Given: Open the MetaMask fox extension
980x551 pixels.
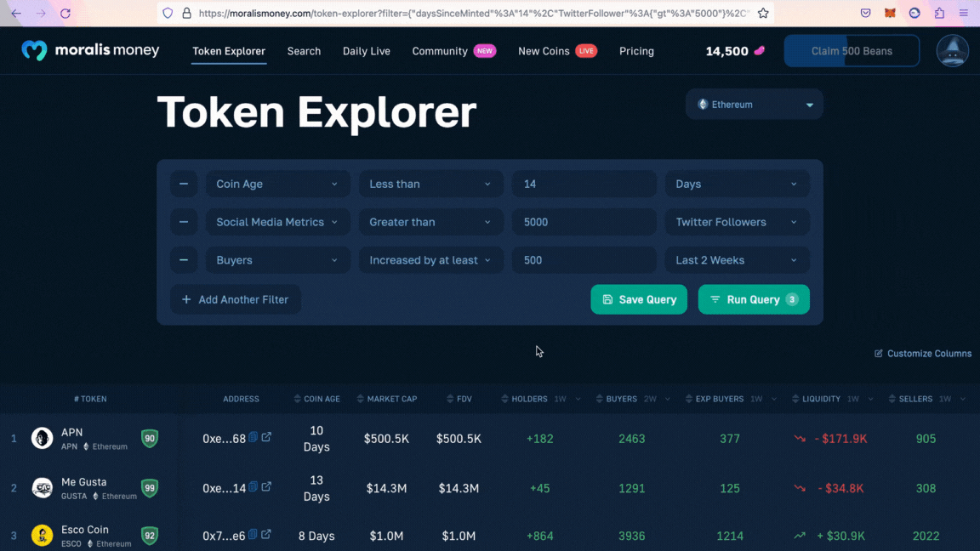Looking at the screenshot, I should pyautogui.click(x=890, y=13).
